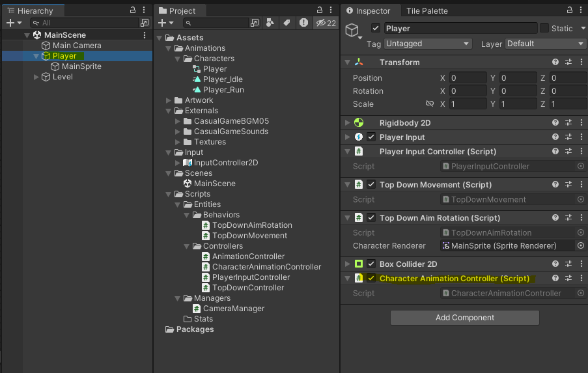Click the Hierarchy search field
This screenshot has width=588, height=373.
85,23
